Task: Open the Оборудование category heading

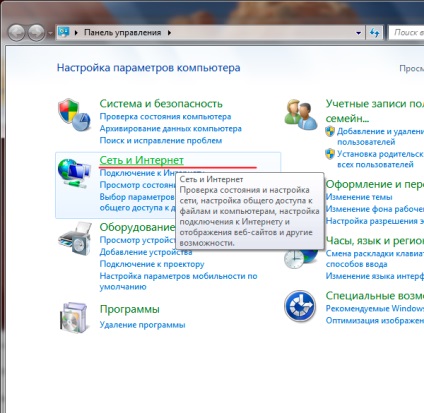Action: 137,227
